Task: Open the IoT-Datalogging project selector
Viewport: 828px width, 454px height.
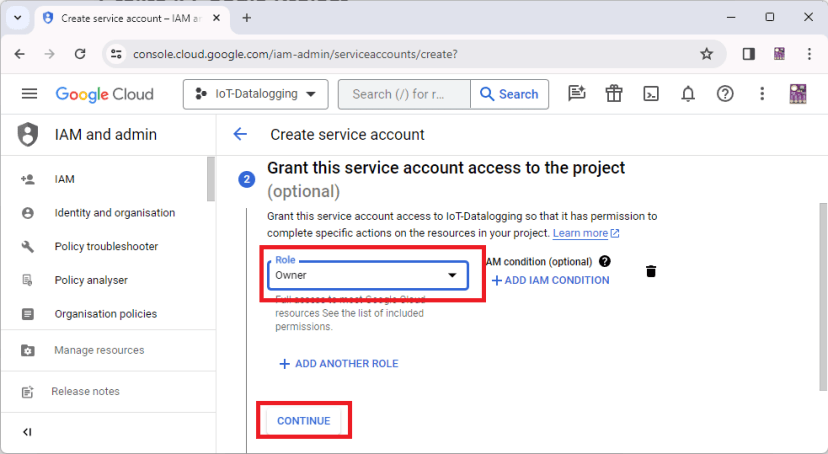Action: (x=256, y=94)
